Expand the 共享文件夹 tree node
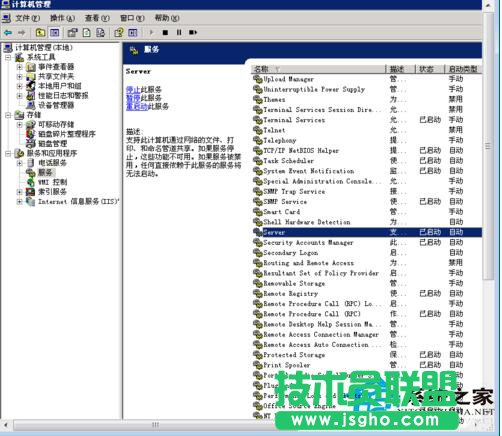Screen dimensions: 502x436 (x=19, y=77)
